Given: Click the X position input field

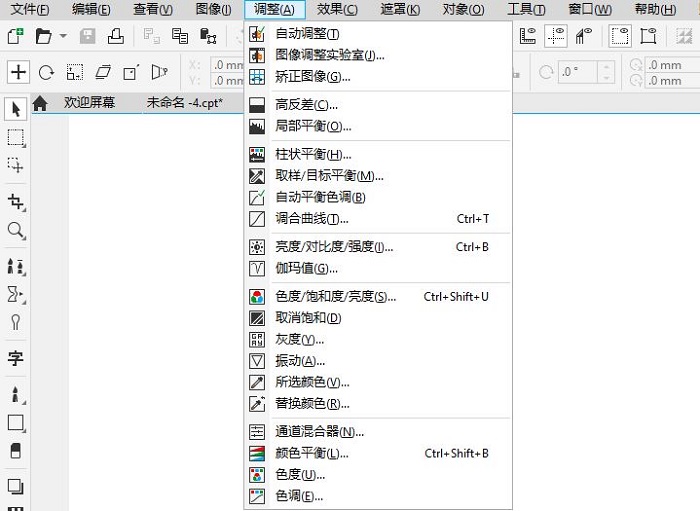Looking at the screenshot, I should [x=227, y=65].
